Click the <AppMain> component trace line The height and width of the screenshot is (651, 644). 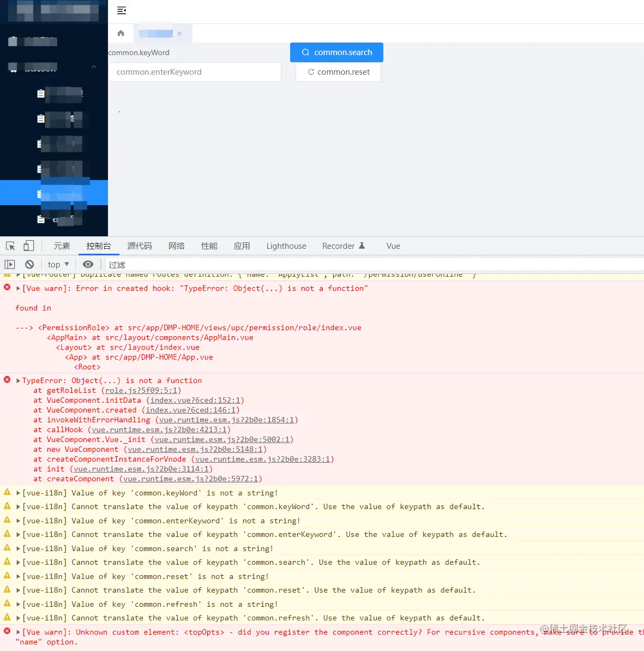(150, 338)
